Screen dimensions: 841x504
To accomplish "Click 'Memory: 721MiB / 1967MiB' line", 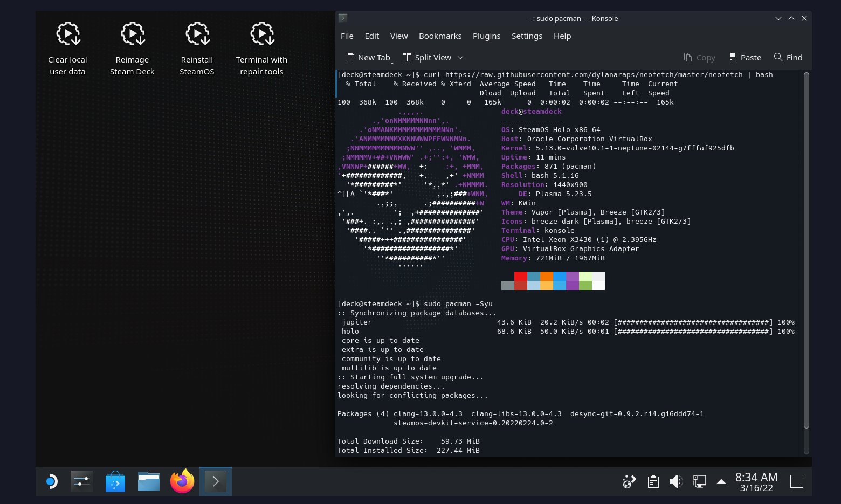I will click(x=553, y=258).
